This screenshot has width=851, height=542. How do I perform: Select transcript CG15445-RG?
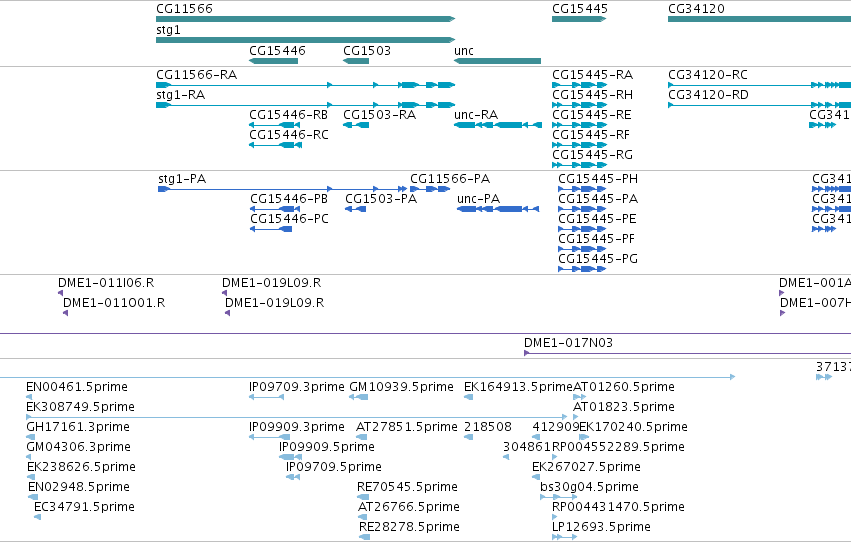point(593,155)
